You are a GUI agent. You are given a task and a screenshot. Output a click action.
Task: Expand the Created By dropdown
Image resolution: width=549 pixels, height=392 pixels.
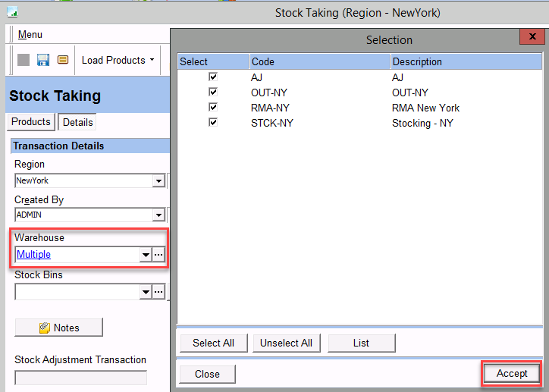158,216
